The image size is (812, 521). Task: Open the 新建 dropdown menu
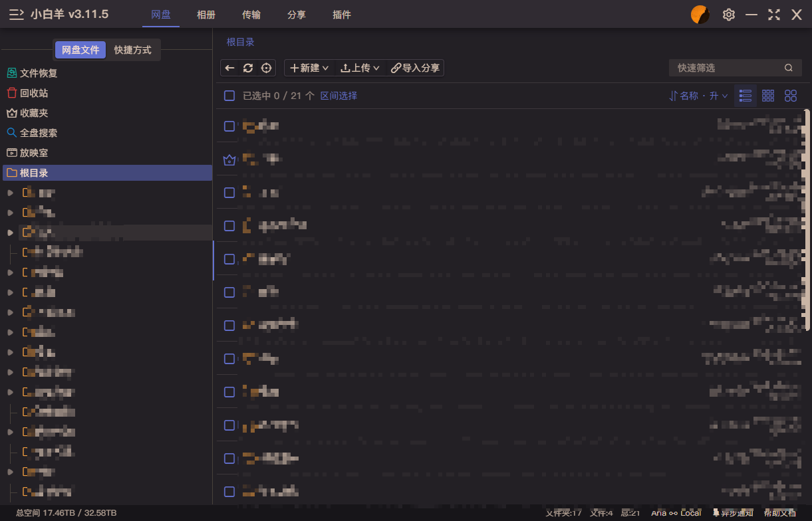(x=310, y=68)
